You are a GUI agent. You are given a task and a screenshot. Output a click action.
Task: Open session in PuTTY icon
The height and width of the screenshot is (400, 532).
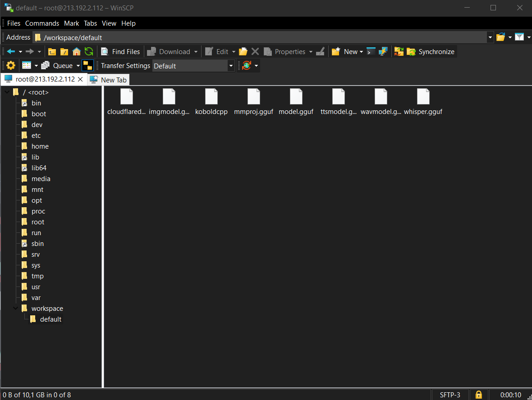(x=383, y=51)
